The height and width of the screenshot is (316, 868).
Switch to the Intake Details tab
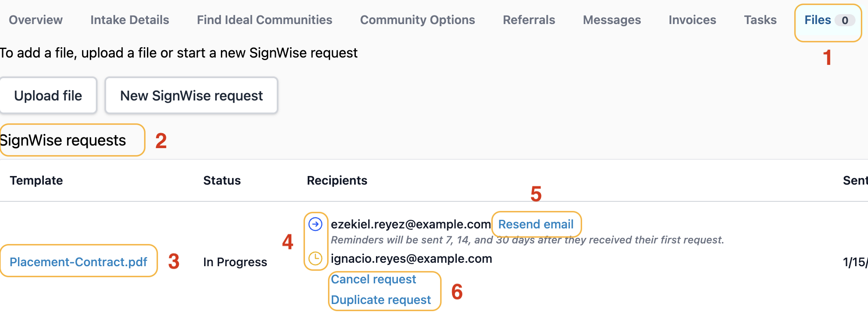(x=130, y=20)
